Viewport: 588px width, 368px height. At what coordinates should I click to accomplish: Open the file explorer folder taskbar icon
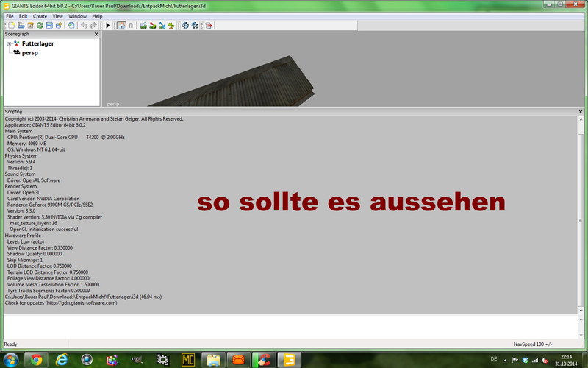tap(213, 360)
